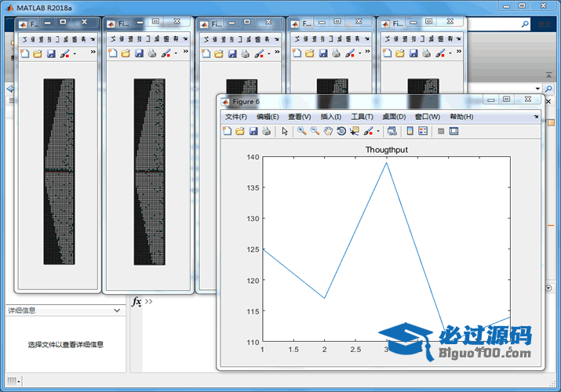Click the Print icon in Figure 6 toolbar
561x392 pixels.
pos(266,131)
